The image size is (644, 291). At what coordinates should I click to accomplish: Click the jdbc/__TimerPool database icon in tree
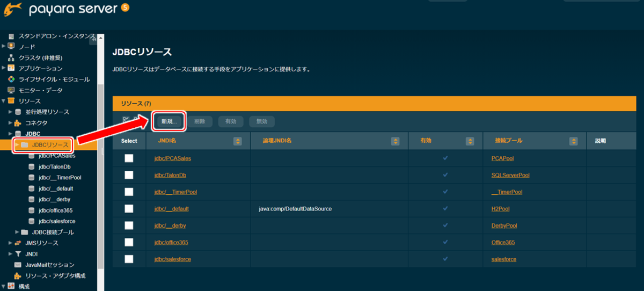[x=31, y=177]
